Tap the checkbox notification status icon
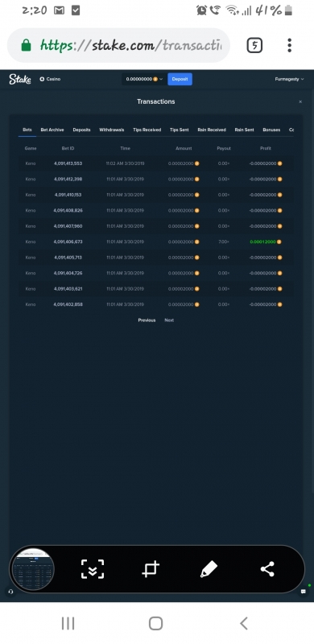The height and width of the screenshot is (644, 314). pyautogui.click(x=75, y=10)
